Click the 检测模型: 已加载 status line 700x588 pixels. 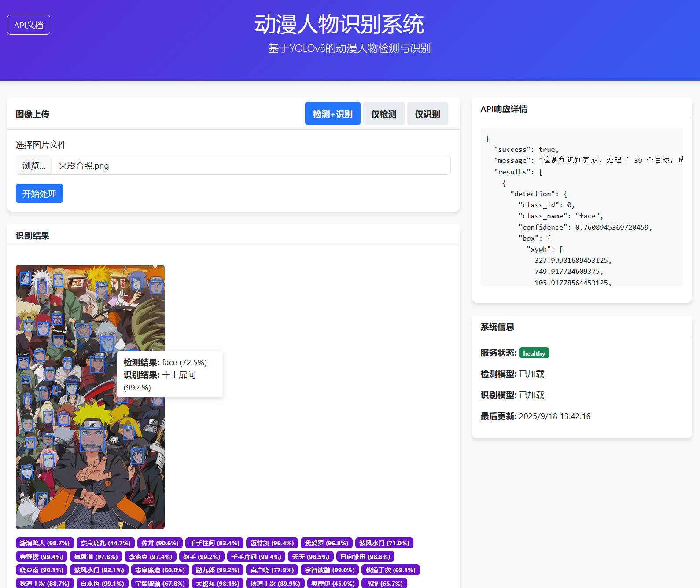click(512, 374)
